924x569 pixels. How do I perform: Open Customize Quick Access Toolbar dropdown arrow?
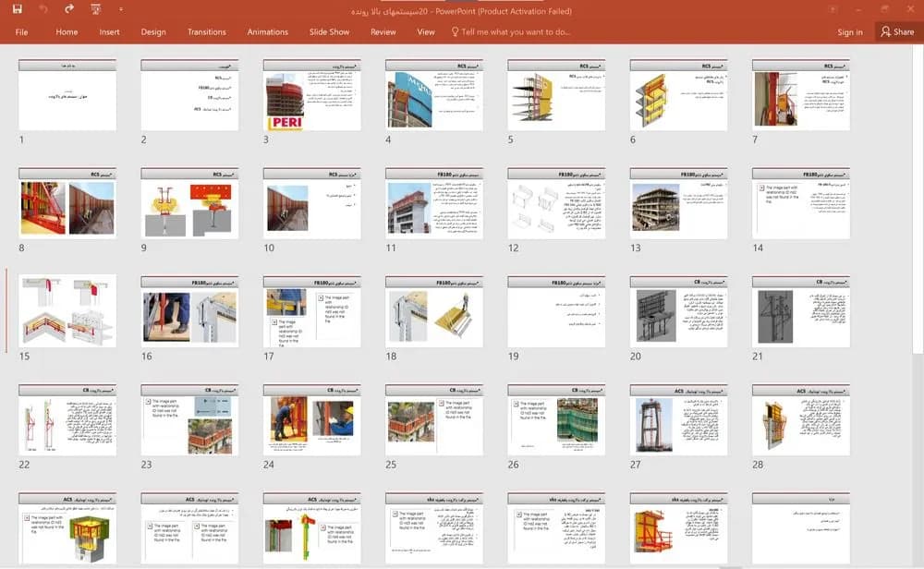pos(121,9)
